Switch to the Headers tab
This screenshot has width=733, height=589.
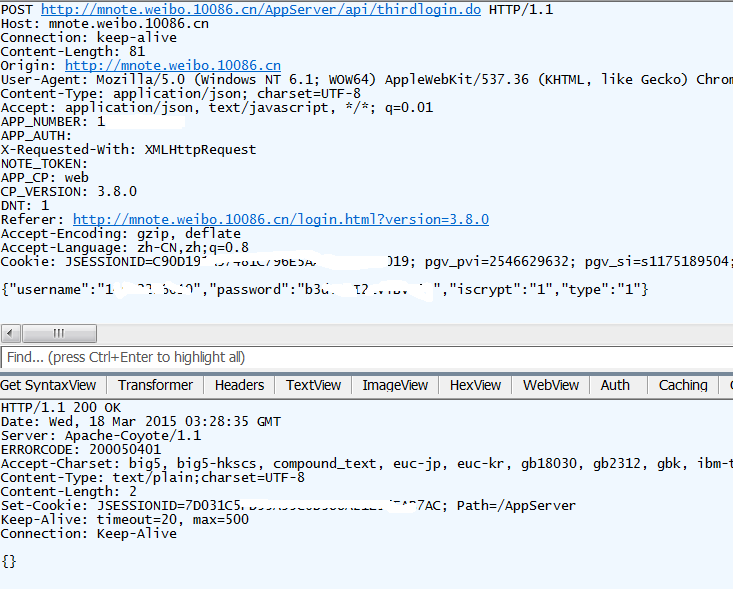point(239,385)
